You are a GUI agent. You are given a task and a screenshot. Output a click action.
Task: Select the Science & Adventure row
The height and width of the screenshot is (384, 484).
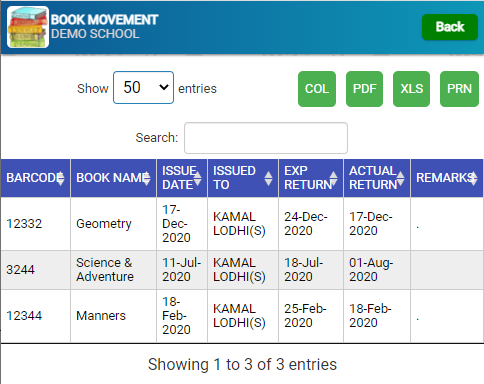click(242, 270)
